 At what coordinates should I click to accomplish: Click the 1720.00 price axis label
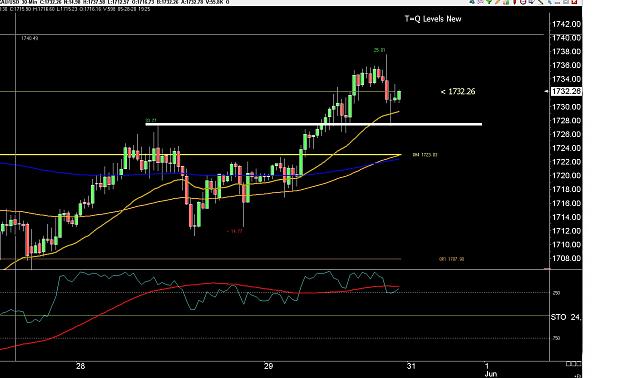coord(566,175)
